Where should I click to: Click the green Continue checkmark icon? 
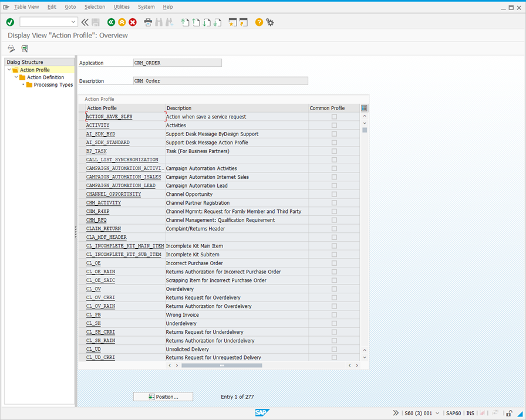(x=9, y=22)
